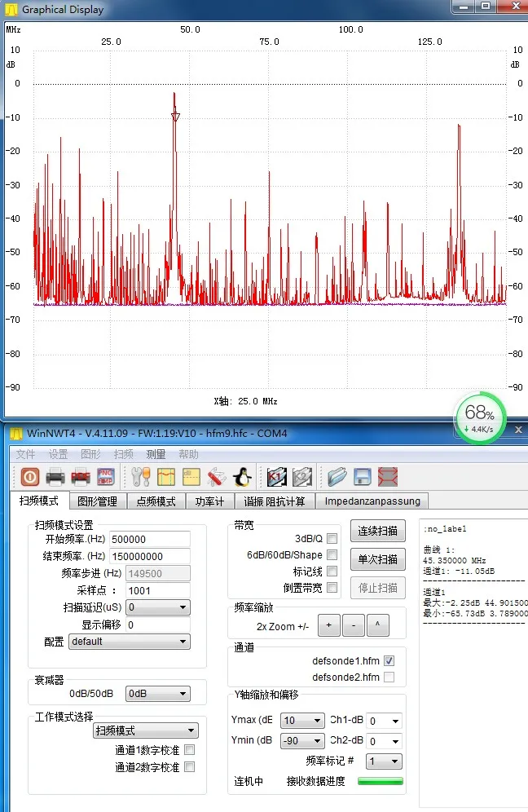The width and height of the screenshot is (528, 812).
Task: Open the 文件 menu
Action: point(25,454)
